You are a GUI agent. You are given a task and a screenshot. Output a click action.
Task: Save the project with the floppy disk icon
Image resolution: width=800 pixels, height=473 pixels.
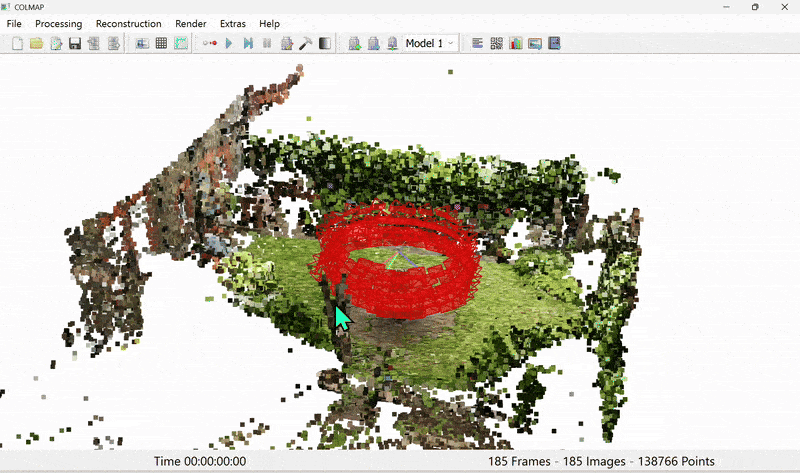coord(75,44)
